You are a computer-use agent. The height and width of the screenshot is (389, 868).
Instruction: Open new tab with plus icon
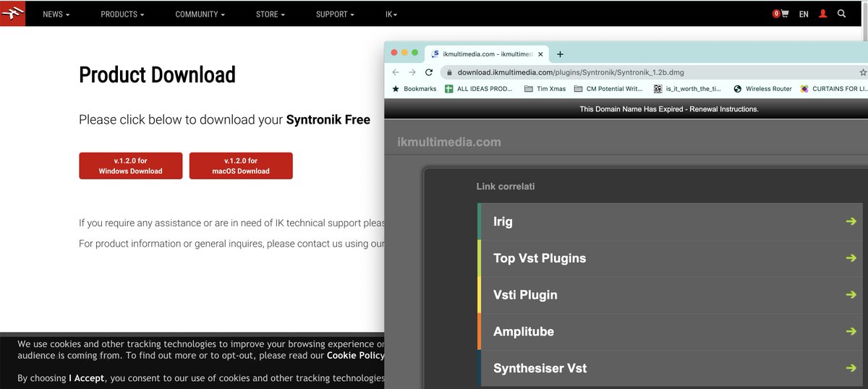[x=560, y=54]
